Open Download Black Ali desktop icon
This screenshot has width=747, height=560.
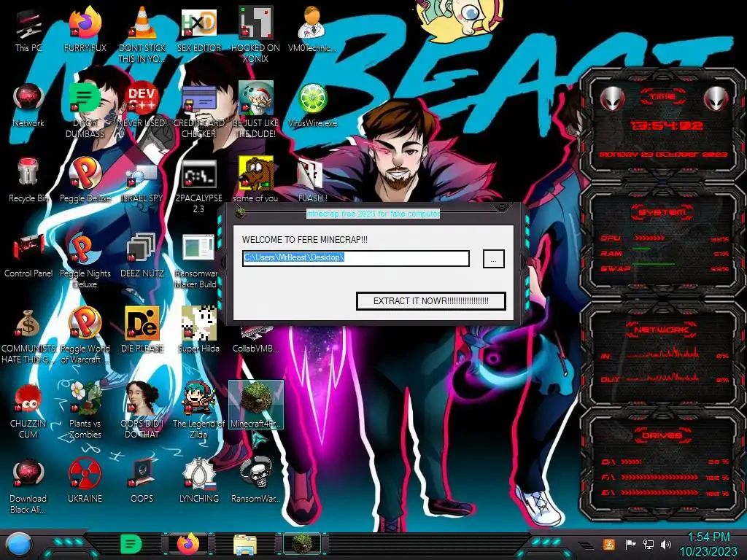point(28,486)
